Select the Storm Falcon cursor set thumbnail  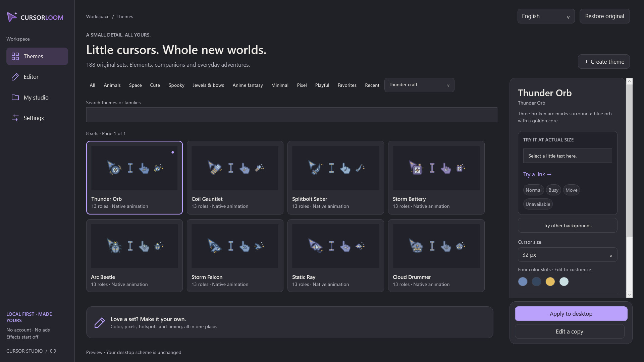(x=235, y=246)
